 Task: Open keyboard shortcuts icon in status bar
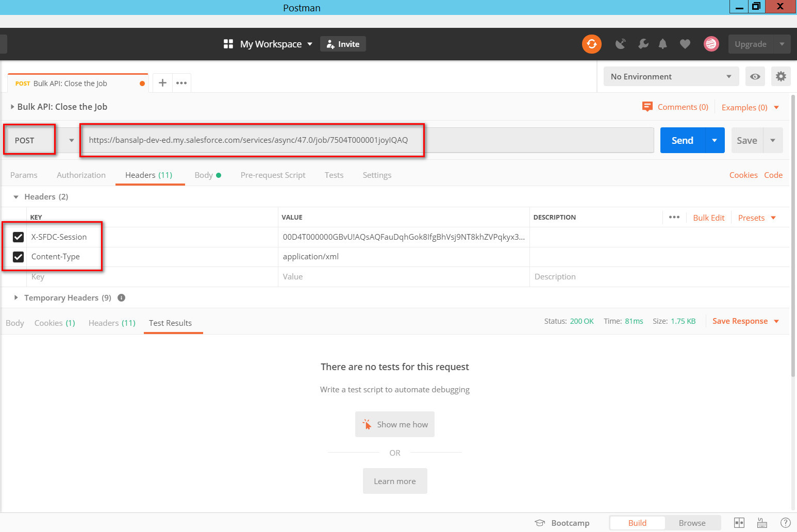tap(762, 523)
